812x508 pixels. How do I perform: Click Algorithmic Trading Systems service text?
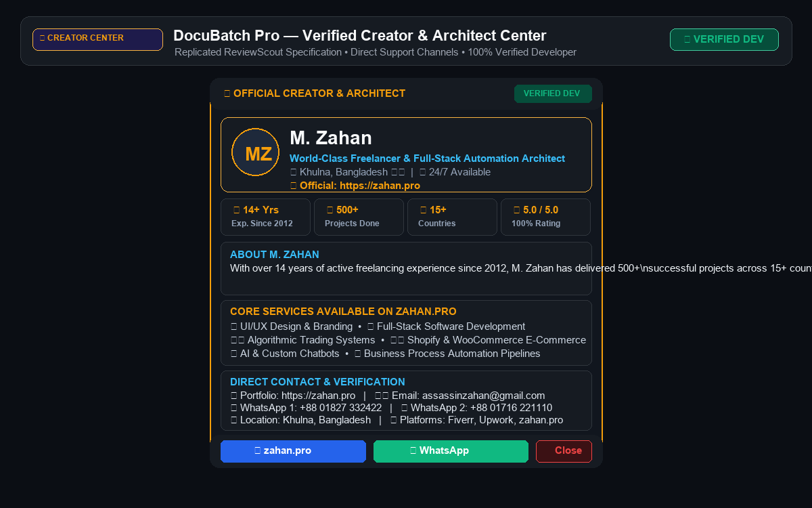pyautogui.click(x=302, y=340)
